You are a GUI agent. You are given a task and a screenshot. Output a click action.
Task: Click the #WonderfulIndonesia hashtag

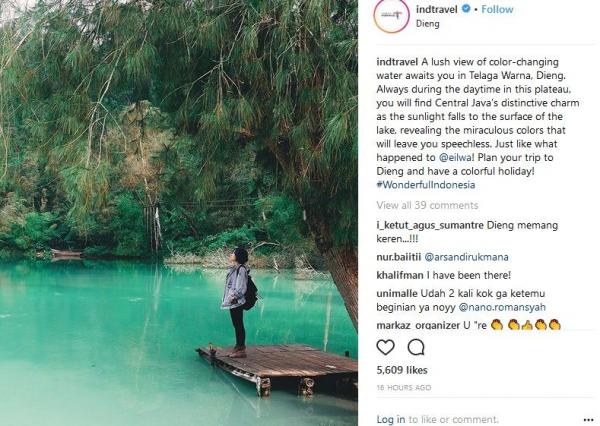pyautogui.click(x=425, y=185)
